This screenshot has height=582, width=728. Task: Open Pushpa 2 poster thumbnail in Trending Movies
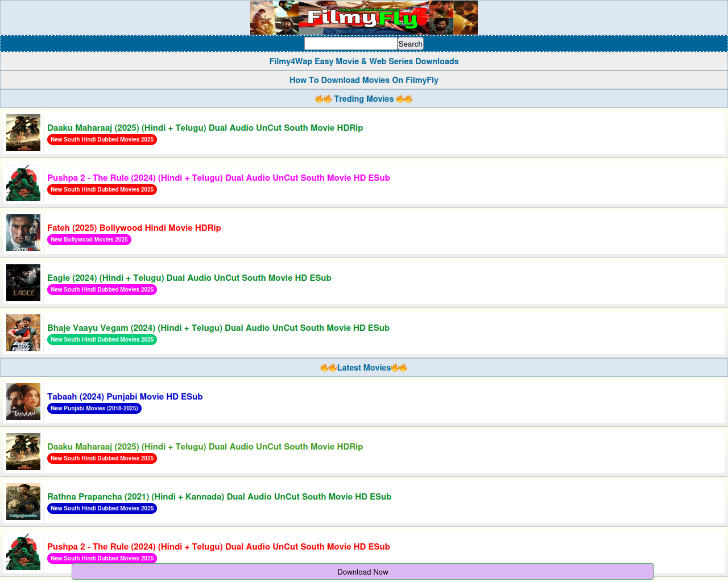point(23,182)
